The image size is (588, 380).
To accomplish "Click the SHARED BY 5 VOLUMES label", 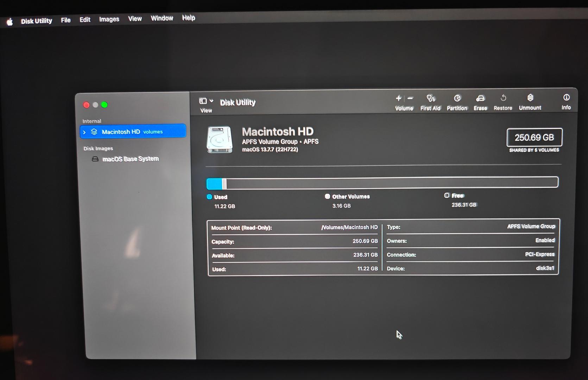I will [x=534, y=150].
